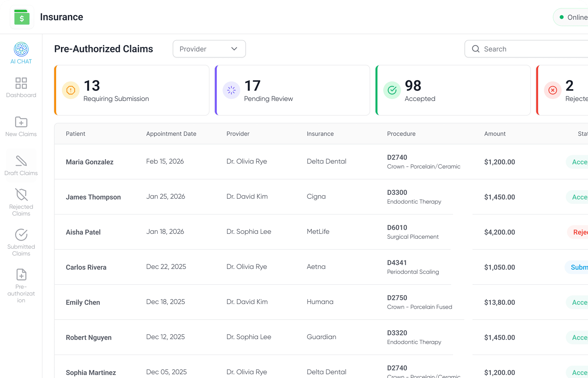Open Submitted Claims checkmark icon
Viewport: 588px width, 378px height.
click(x=21, y=235)
